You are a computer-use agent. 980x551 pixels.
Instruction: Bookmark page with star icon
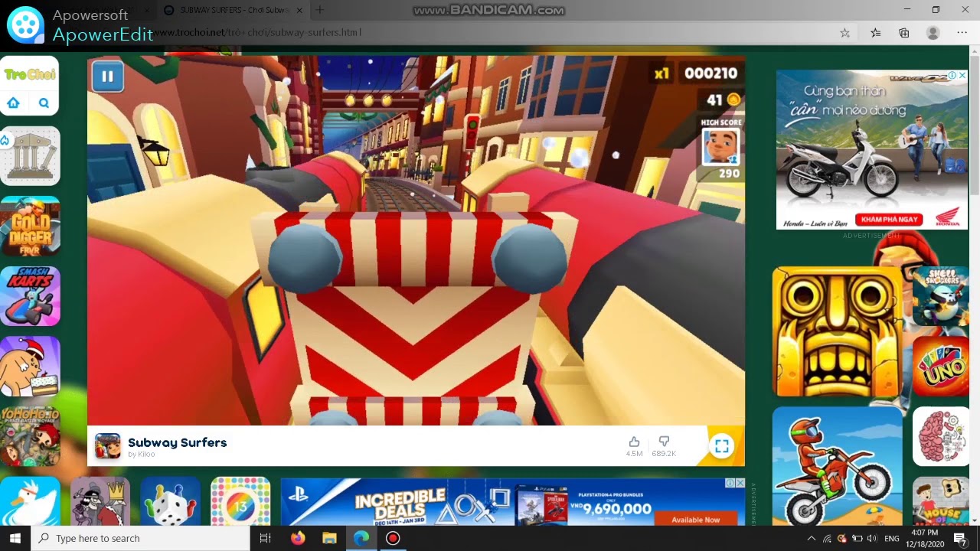point(845,33)
